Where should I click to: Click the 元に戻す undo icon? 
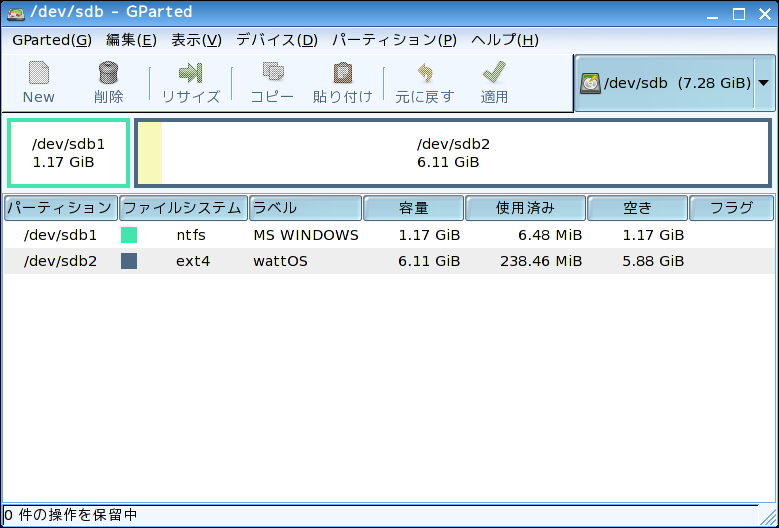click(424, 73)
